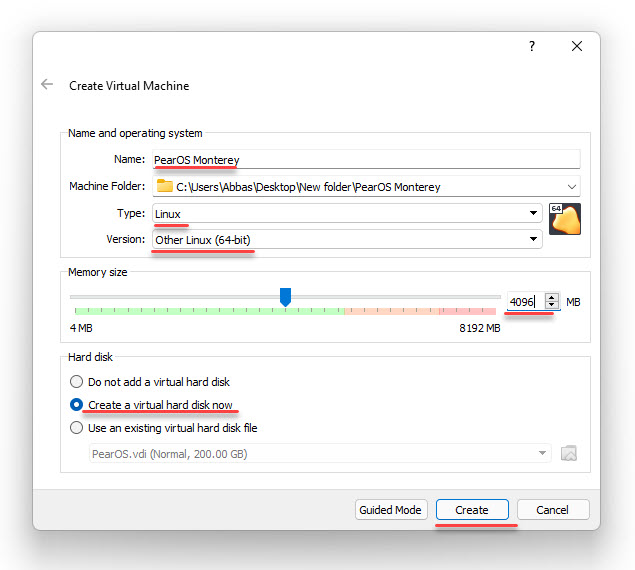The height and width of the screenshot is (570, 635).
Task: Click the Create button
Action: (x=472, y=510)
